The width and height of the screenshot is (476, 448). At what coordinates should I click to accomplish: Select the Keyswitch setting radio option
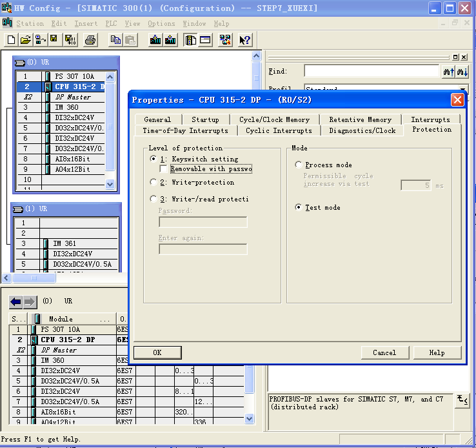[154, 159]
